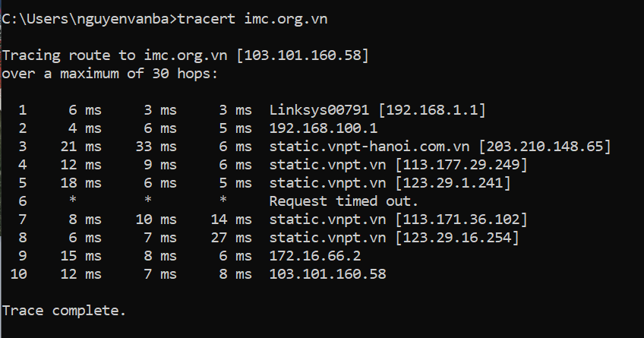
Task: Click the tracert imc.org.vn command text
Action: (253, 19)
